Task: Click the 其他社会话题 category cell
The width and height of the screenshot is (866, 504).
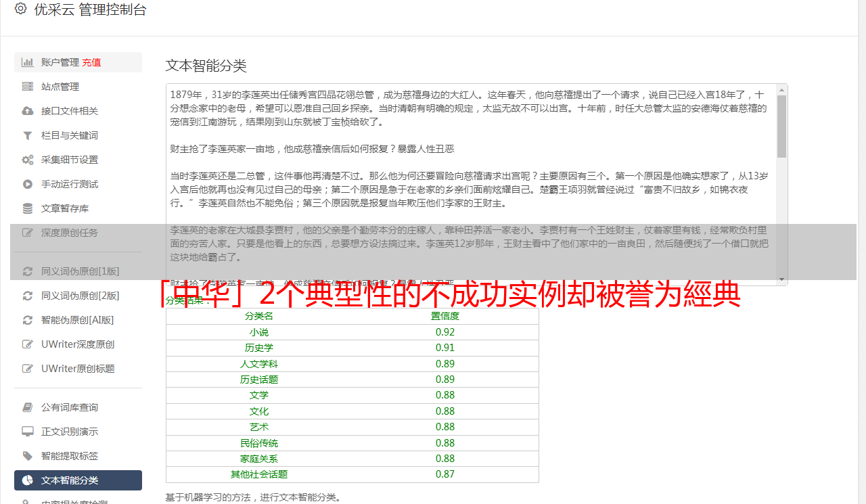Action: pos(259,474)
